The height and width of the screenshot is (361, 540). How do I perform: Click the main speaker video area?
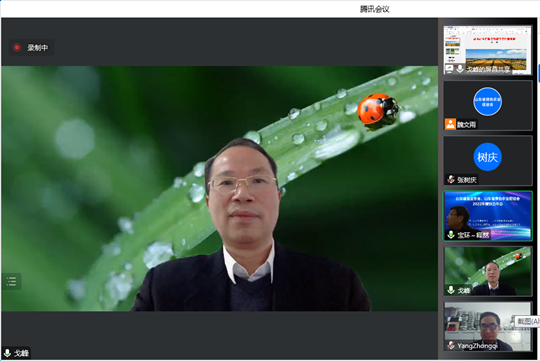coord(219,188)
